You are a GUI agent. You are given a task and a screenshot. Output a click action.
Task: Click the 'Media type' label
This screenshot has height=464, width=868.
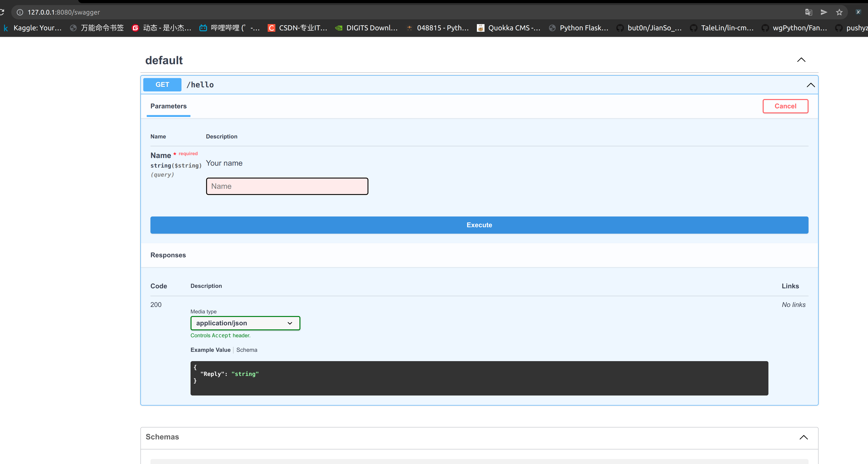pos(203,311)
